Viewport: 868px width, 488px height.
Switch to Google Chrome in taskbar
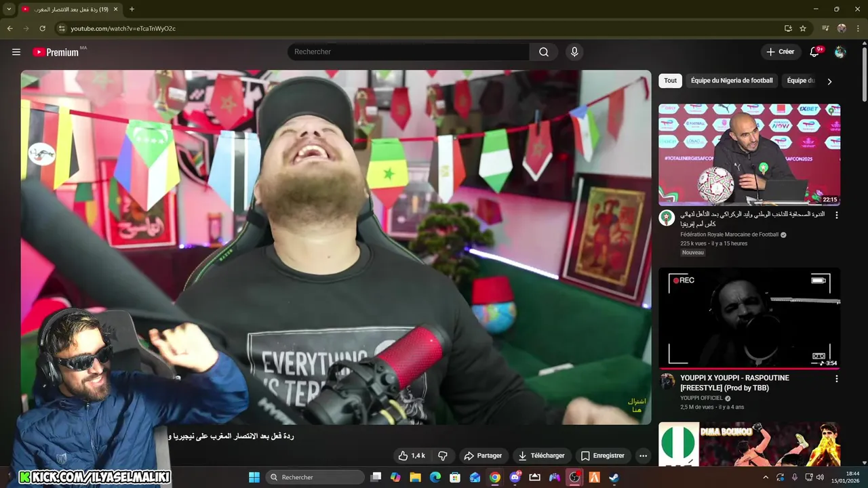495,477
